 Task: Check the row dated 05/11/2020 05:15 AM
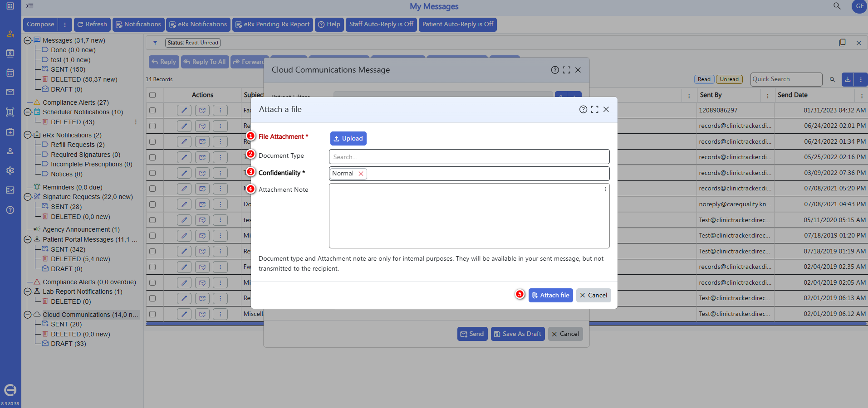pos(152,220)
